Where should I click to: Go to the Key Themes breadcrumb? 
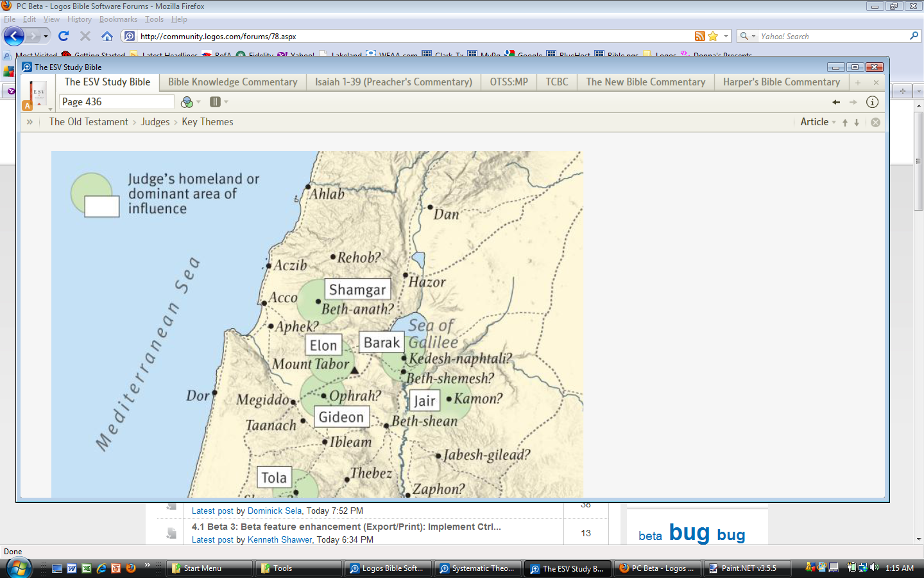point(207,122)
